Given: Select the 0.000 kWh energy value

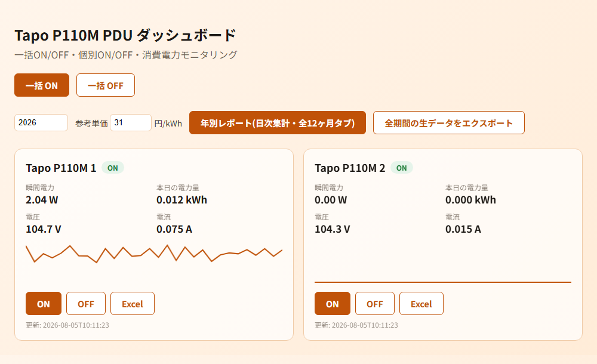Looking at the screenshot, I should pyautogui.click(x=470, y=200).
